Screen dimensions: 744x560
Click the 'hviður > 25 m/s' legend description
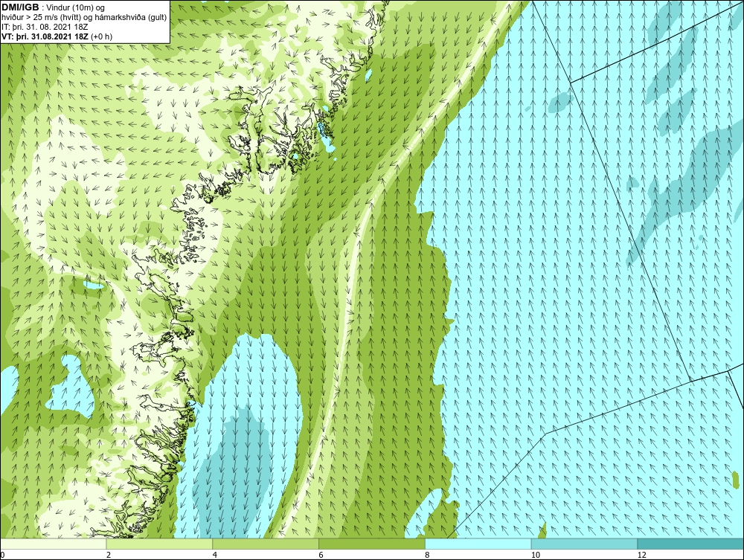(x=83, y=18)
